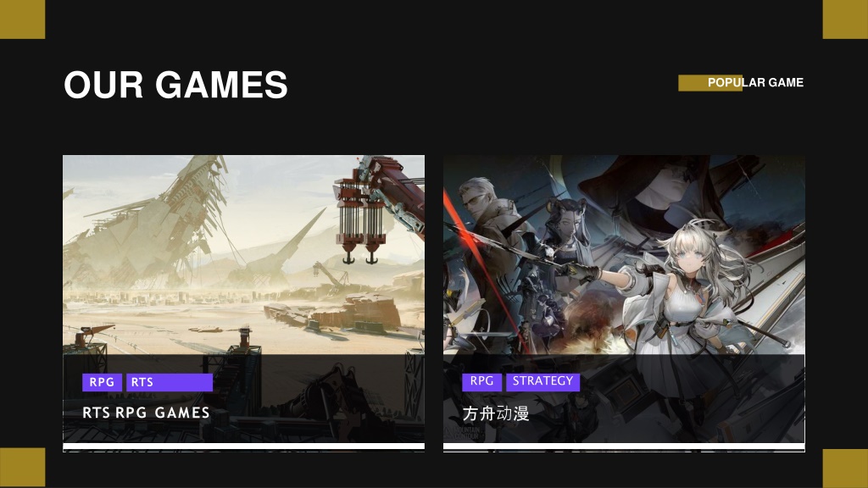Click the RPG tag on the right card

[481, 381]
